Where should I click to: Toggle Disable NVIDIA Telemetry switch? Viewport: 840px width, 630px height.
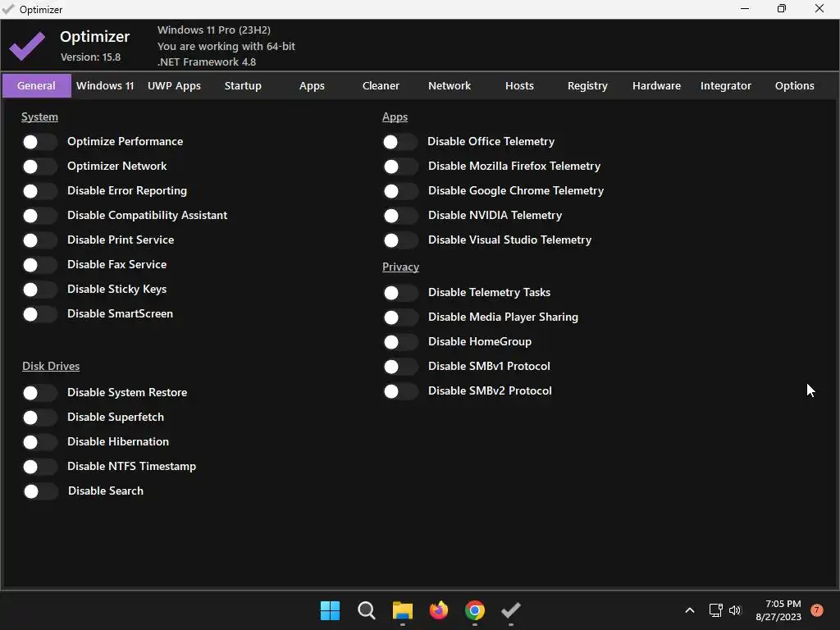point(400,216)
